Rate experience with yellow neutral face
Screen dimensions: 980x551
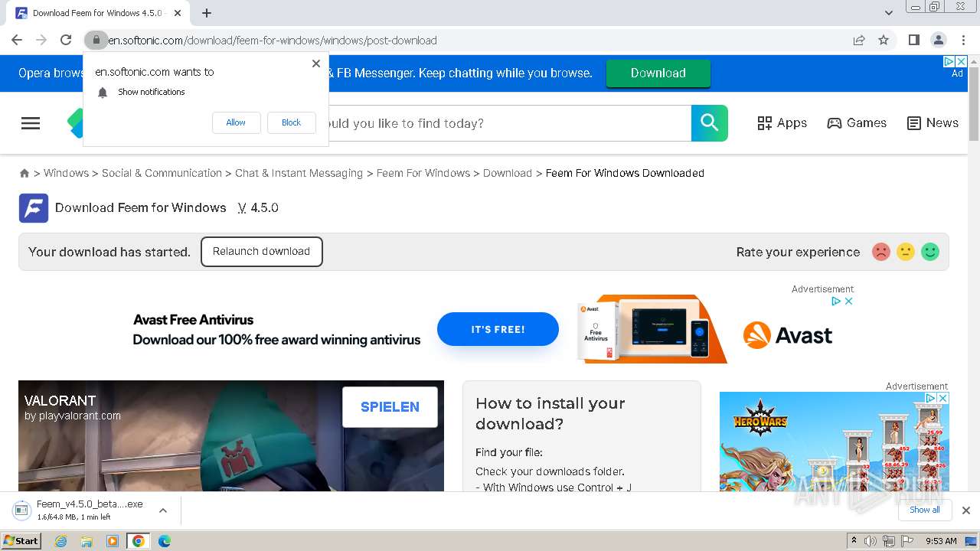pyautogui.click(x=906, y=252)
